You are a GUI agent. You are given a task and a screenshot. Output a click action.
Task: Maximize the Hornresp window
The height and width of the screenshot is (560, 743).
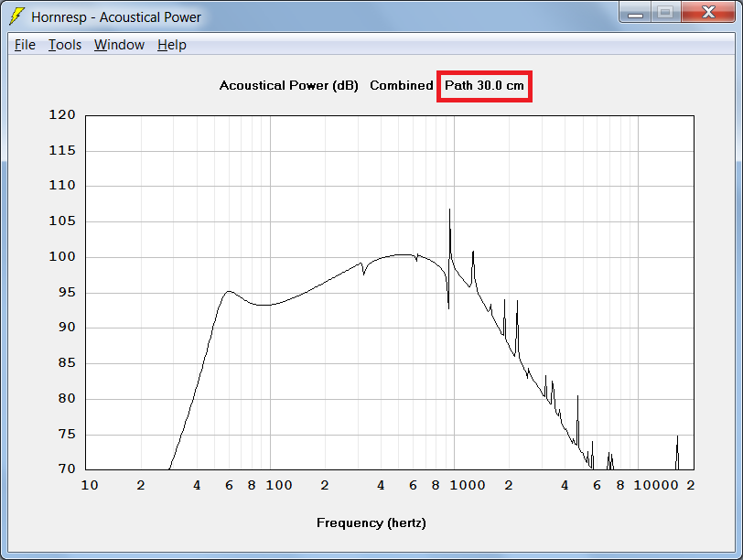coord(666,12)
